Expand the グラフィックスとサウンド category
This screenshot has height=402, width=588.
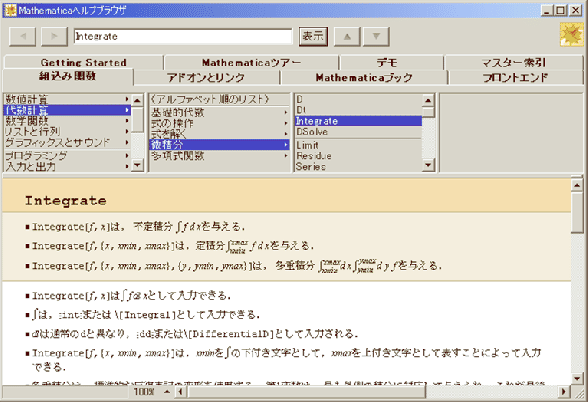point(67,142)
